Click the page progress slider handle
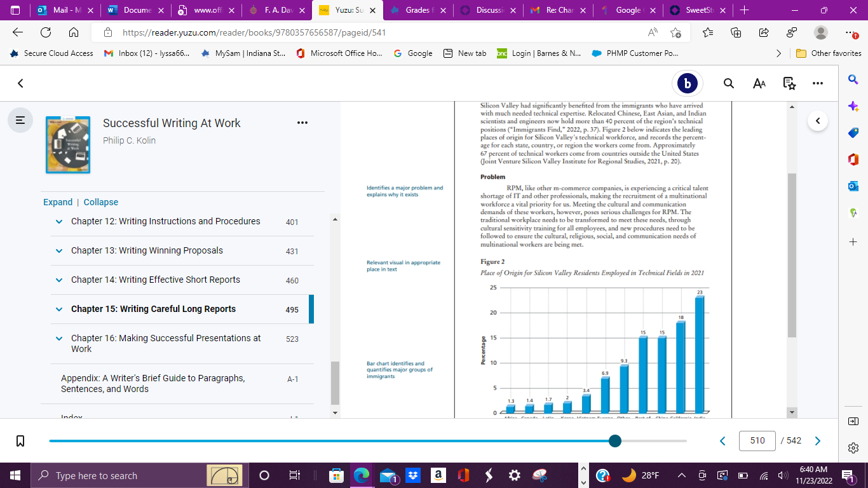868x488 pixels. click(x=614, y=441)
